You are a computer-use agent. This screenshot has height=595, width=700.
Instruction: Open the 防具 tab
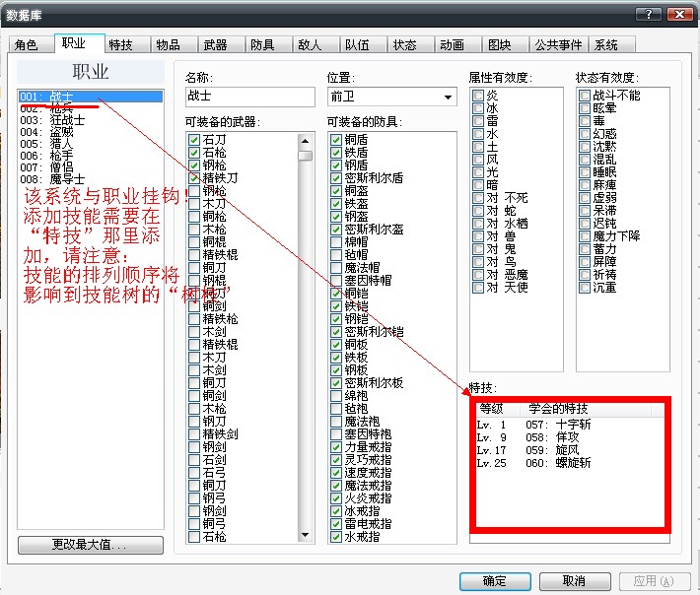click(x=269, y=44)
